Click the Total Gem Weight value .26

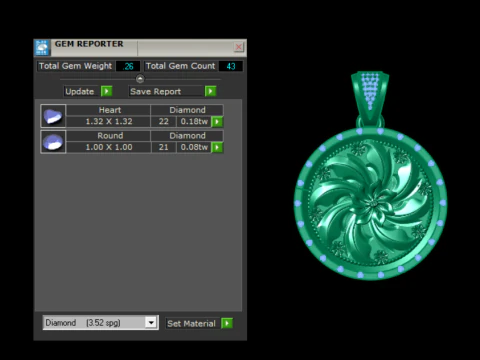pyautogui.click(x=128, y=66)
